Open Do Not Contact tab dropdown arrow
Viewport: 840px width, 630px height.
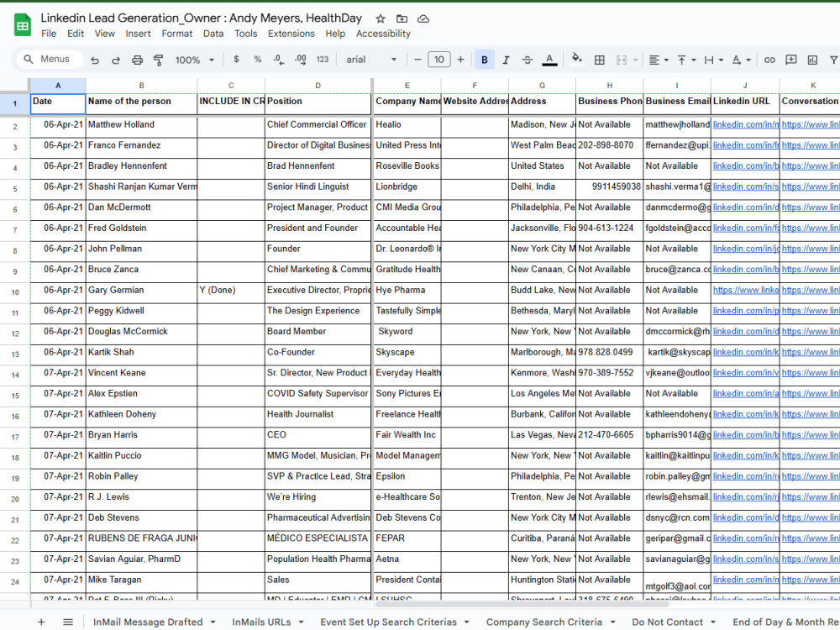713,622
